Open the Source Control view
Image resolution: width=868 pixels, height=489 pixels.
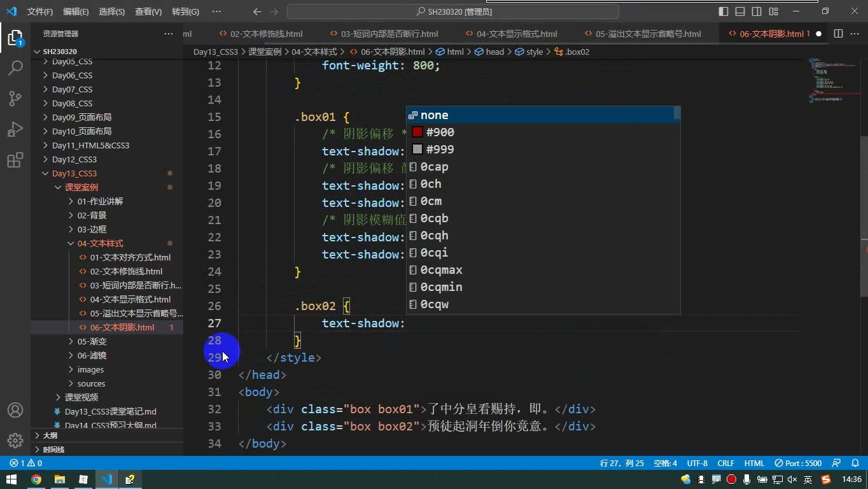15,98
